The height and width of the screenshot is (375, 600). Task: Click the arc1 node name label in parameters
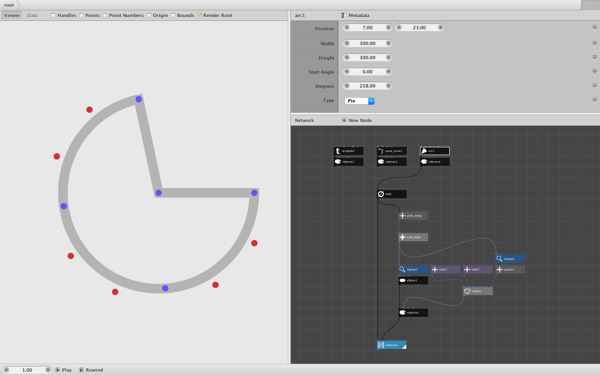300,15
